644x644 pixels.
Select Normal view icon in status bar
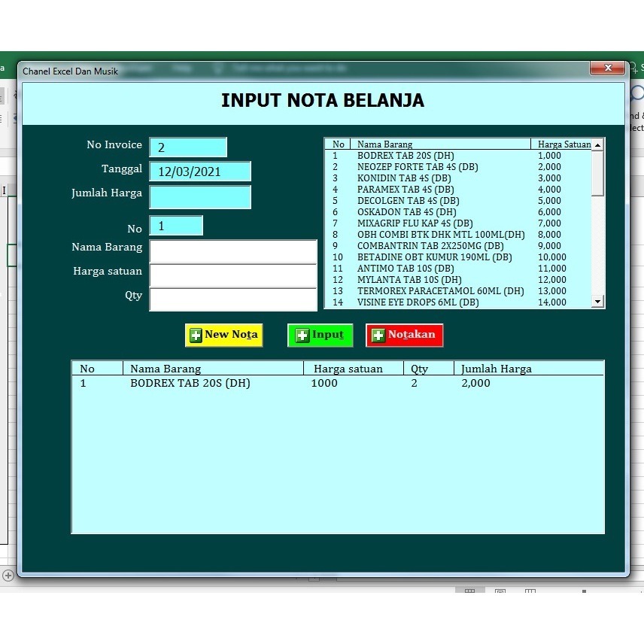469,591
